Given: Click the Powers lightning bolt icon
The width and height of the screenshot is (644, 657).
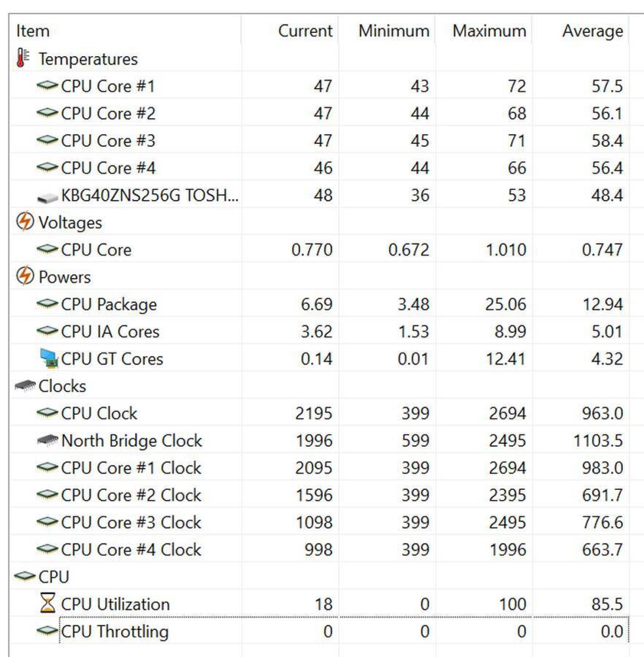Looking at the screenshot, I should point(25,276).
